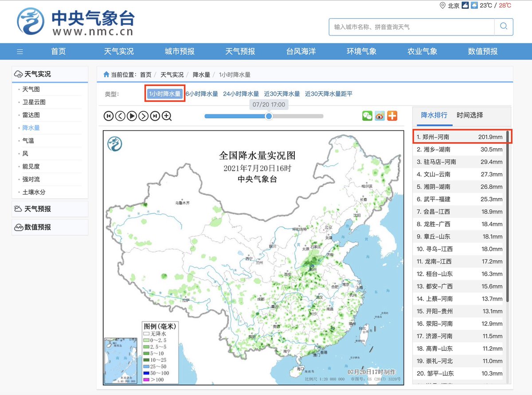The height and width of the screenshot is (395, 532).
Task: Expand the 数值预报 sidebar section
Action: click(50, 227)
